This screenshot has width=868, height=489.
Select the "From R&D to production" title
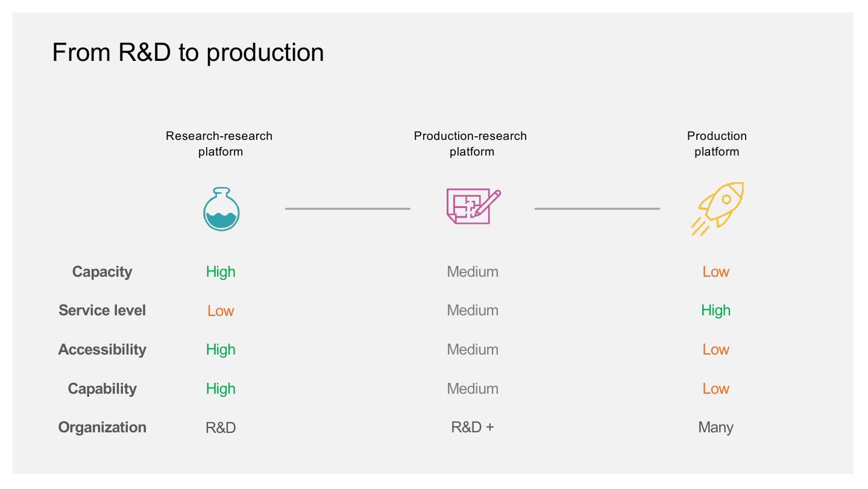[188, 52]
